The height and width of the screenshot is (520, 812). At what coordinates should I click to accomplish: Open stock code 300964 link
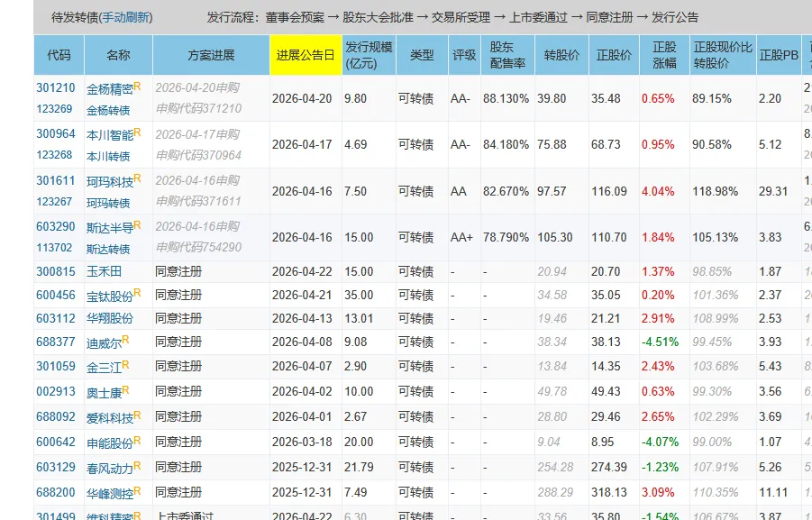pyautogui.click(x=55, y=134)
